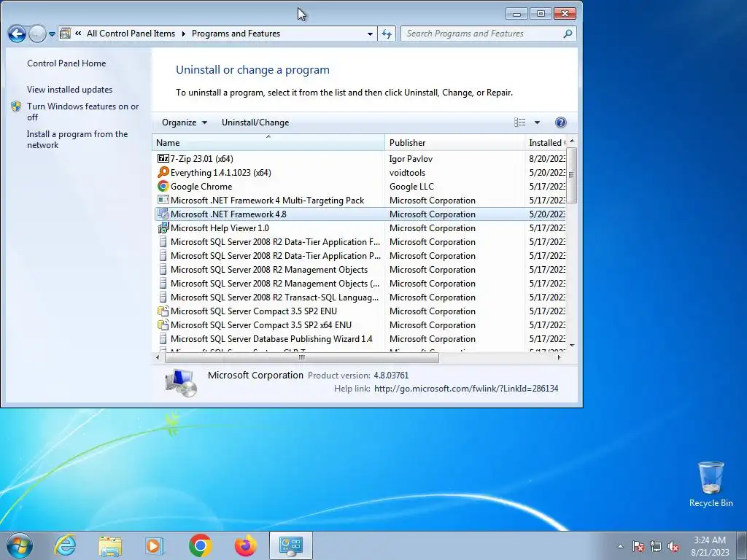
Task: Click Igor Pavlov publisher cell
Action: coord(411,158)
